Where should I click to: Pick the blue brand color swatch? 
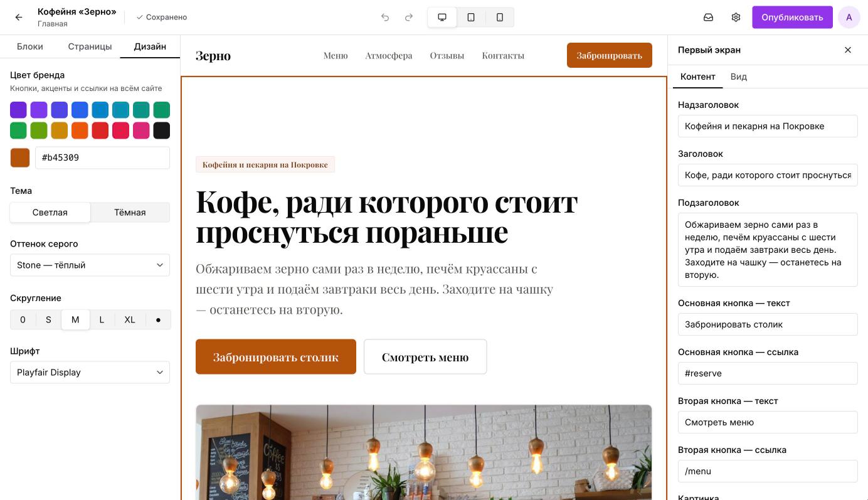click(80, 110)
